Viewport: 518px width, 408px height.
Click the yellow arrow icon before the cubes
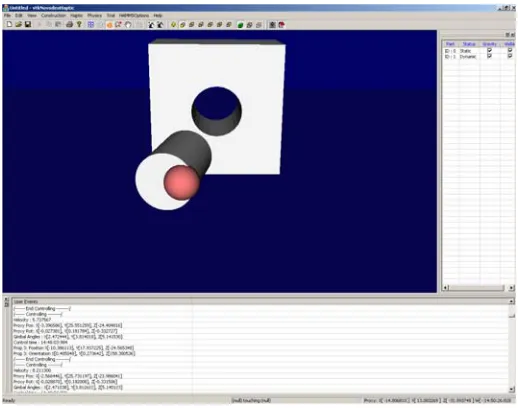(x=173, y=25)
